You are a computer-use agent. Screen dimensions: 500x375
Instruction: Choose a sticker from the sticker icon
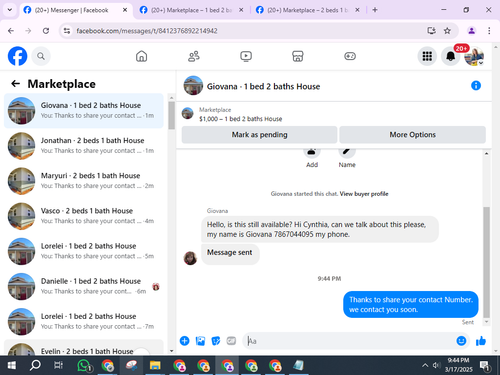(x=216, y=341)
